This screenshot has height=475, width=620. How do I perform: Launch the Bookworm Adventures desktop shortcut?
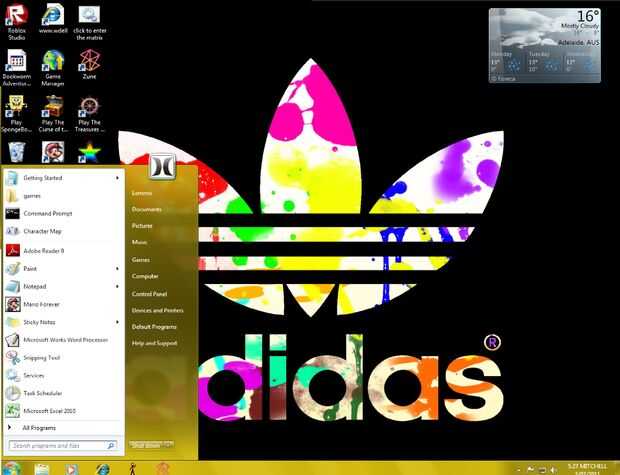17,68
